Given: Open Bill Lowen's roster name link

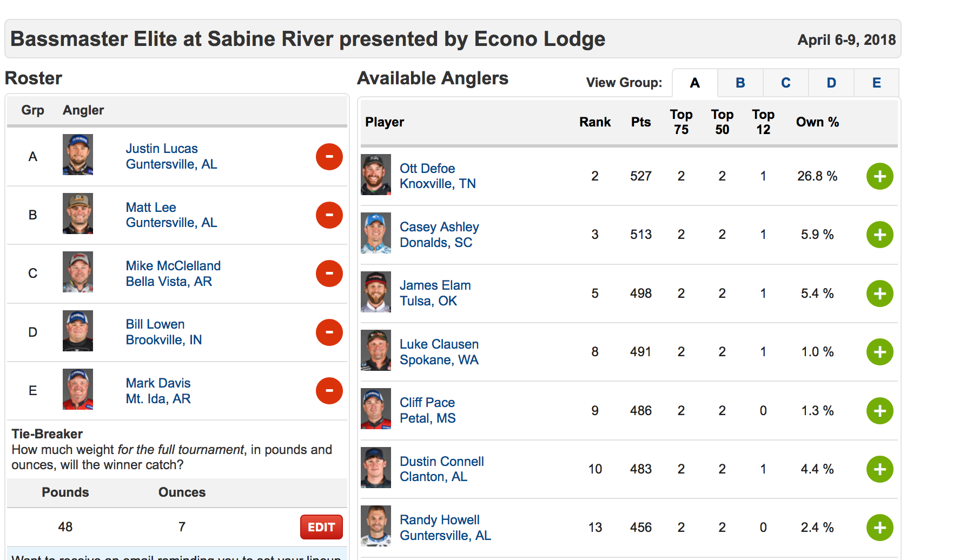Looking at the screenshot, I should tap(155, 324).
